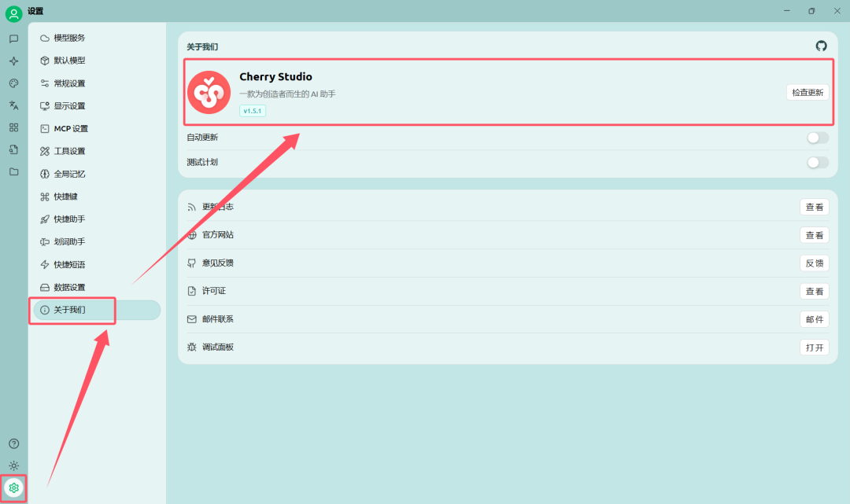This screenshot has height=504, width=850.
Task: Open the 快捷助手 settings section
Action: coord(97,219)
